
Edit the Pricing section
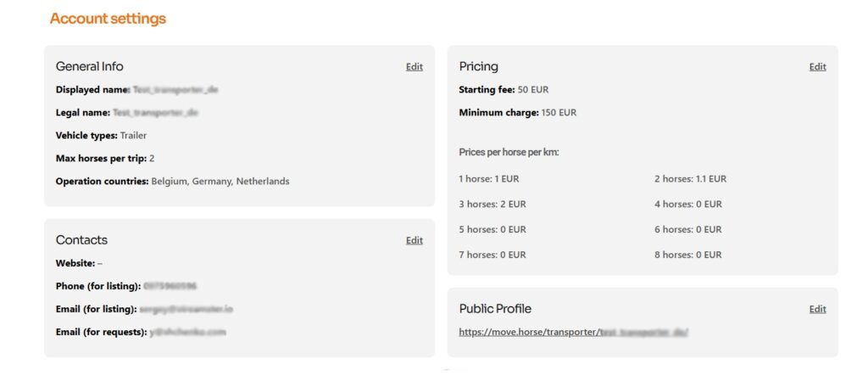click(817, 67)
